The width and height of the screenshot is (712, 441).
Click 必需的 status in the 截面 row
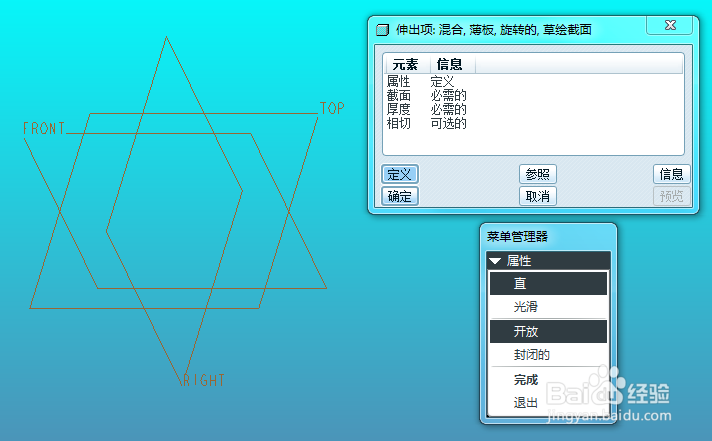449,95
